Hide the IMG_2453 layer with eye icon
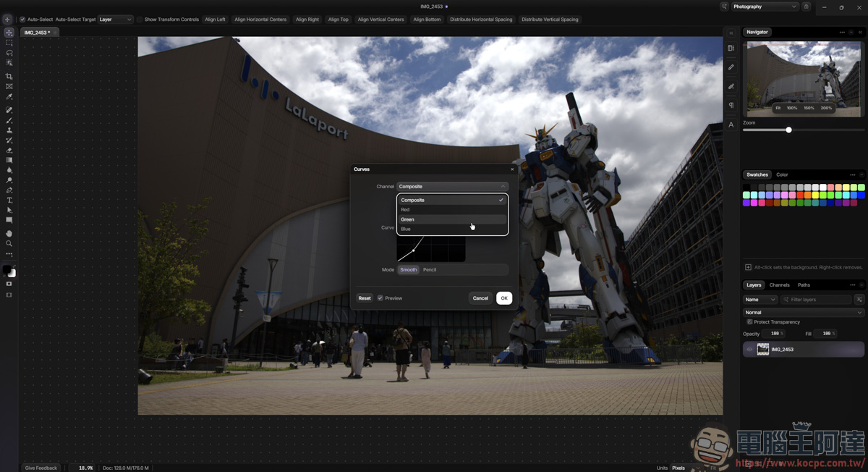Screen dimensions: 868x472 click(x=749, y=349)
